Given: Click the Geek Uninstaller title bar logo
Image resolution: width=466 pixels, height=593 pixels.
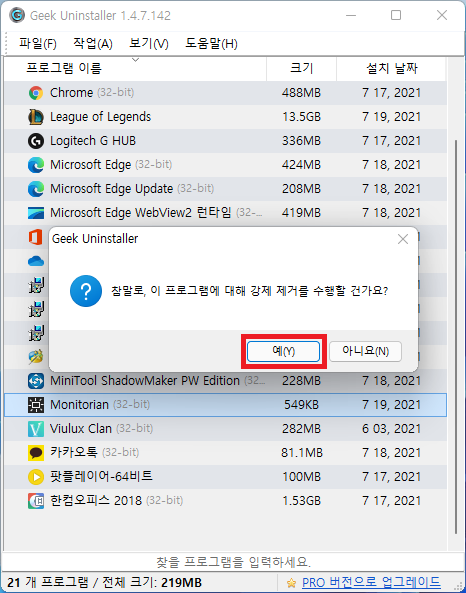Looking at the screenshot, I should [x=17, y=16].
